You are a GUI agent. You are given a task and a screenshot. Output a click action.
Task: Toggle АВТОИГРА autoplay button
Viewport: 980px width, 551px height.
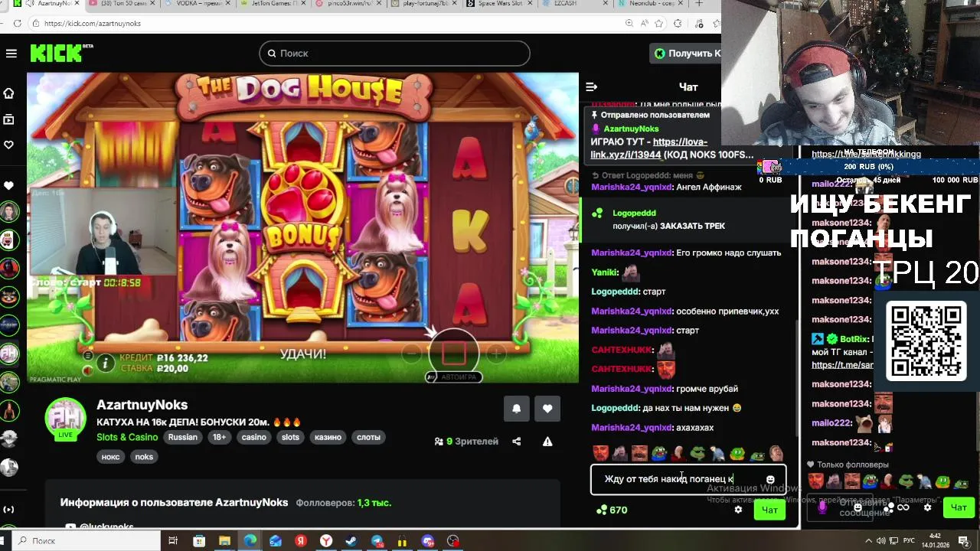click(x=452, y=377)
